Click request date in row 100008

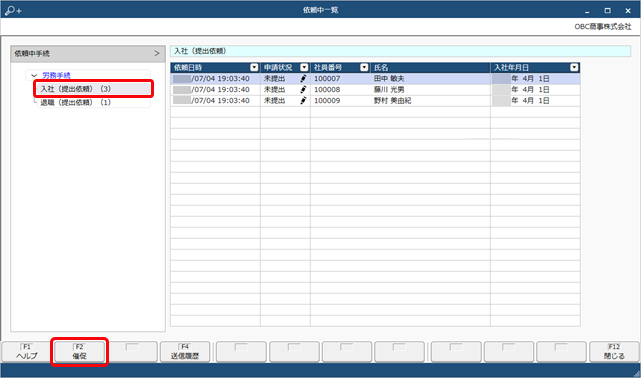click(x=211, y=89)
